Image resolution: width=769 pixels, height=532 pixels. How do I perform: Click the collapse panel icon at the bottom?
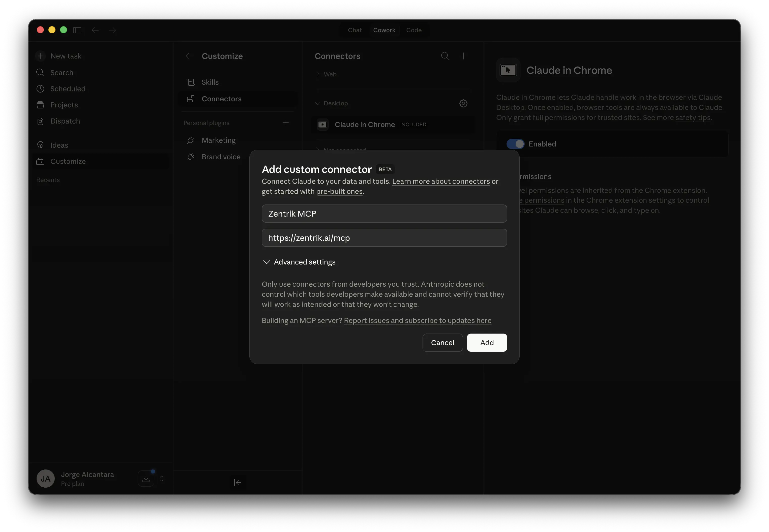pyautogui.click(x=238, y=482)
